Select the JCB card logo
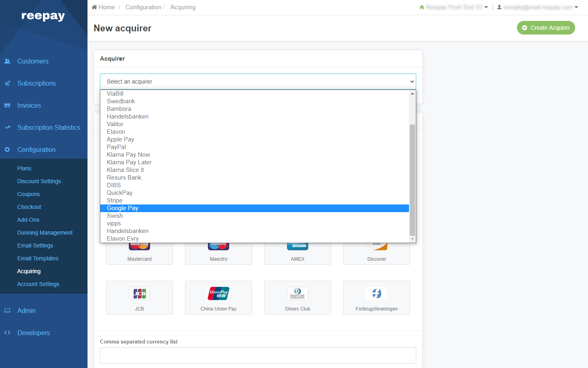 point(139,294)
